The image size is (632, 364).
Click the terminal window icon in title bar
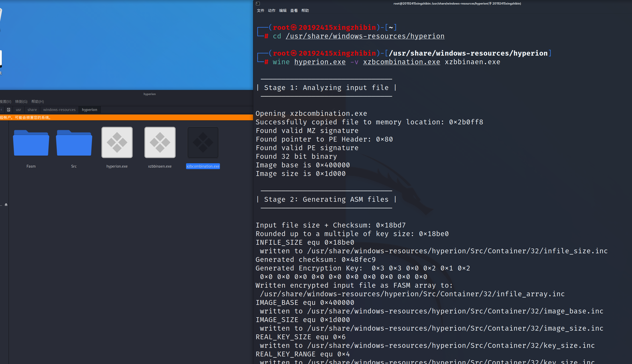pyautogui.click(x=258, y=4)
